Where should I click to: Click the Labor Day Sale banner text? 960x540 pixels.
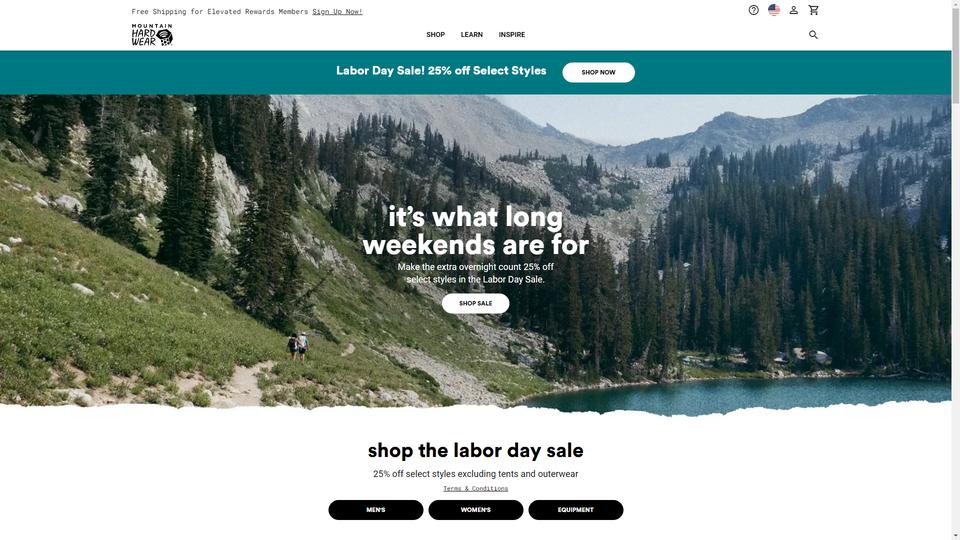pos(441,71)
